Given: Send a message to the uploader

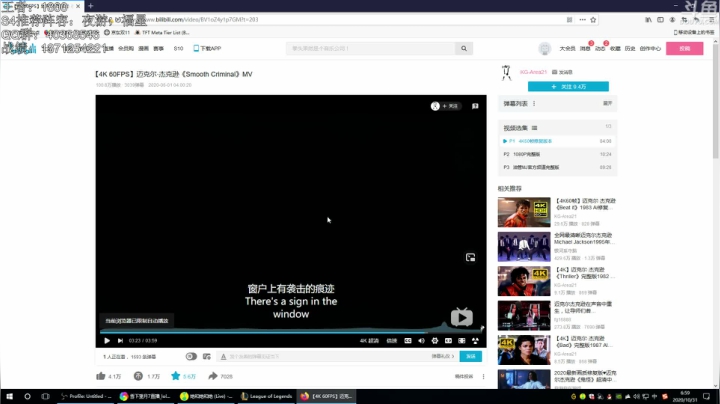Looking at the screenshot, I should tap(562, 72).
